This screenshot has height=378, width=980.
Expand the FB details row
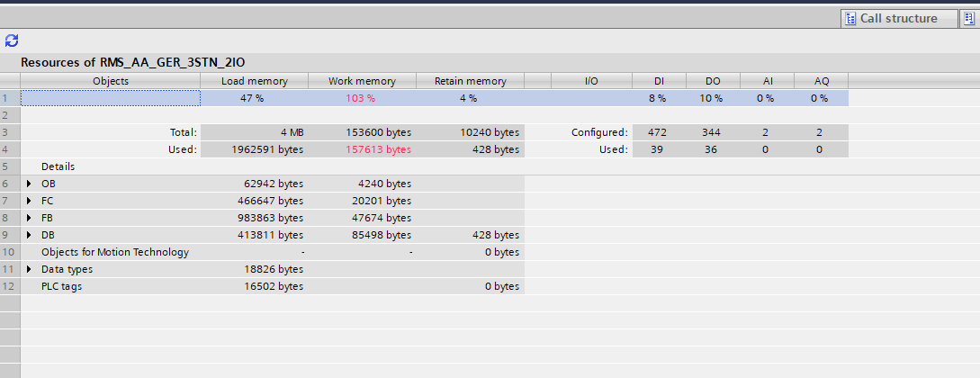(x=29, y=218)
